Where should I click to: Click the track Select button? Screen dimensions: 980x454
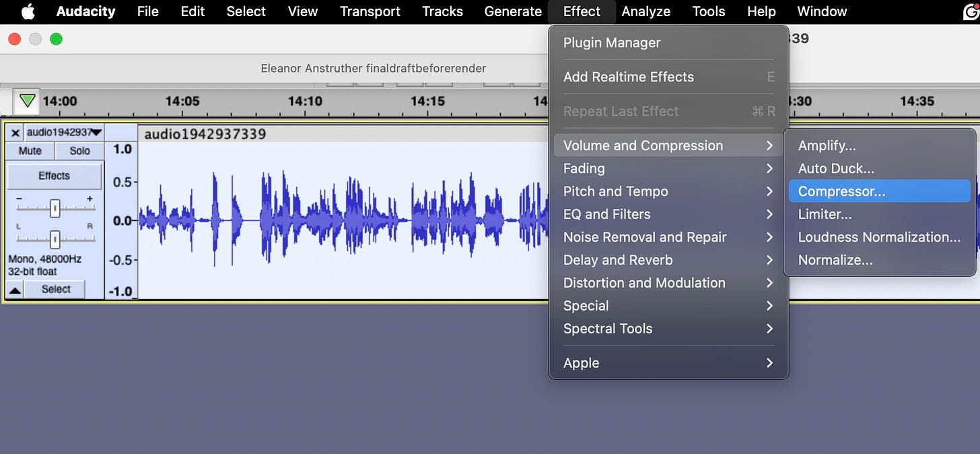(56, 290)
